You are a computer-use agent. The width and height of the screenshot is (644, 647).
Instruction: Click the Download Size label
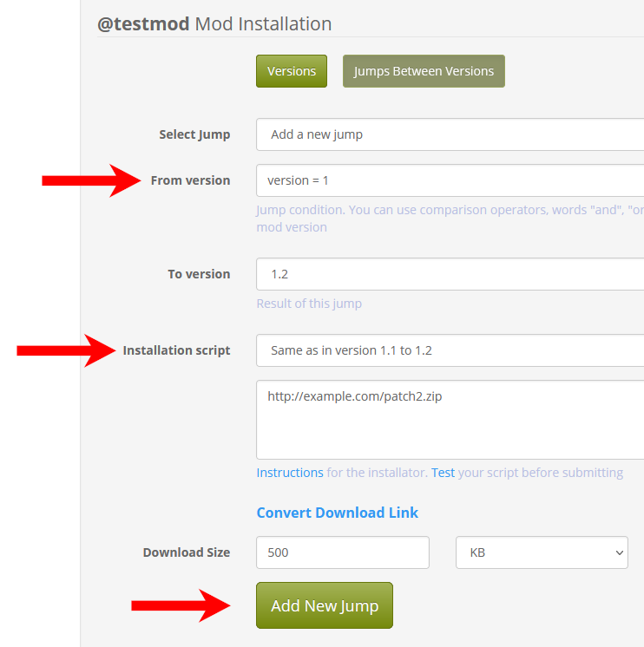(x=187, y=552)
